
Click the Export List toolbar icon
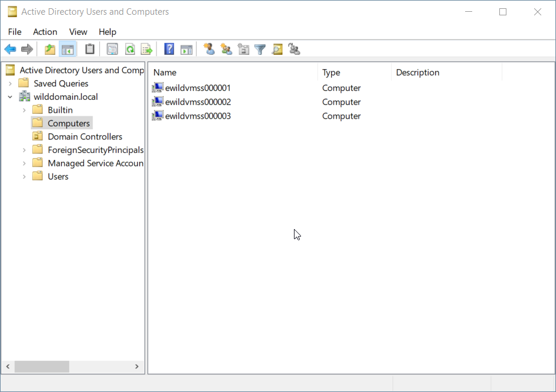tap(146, 49)
